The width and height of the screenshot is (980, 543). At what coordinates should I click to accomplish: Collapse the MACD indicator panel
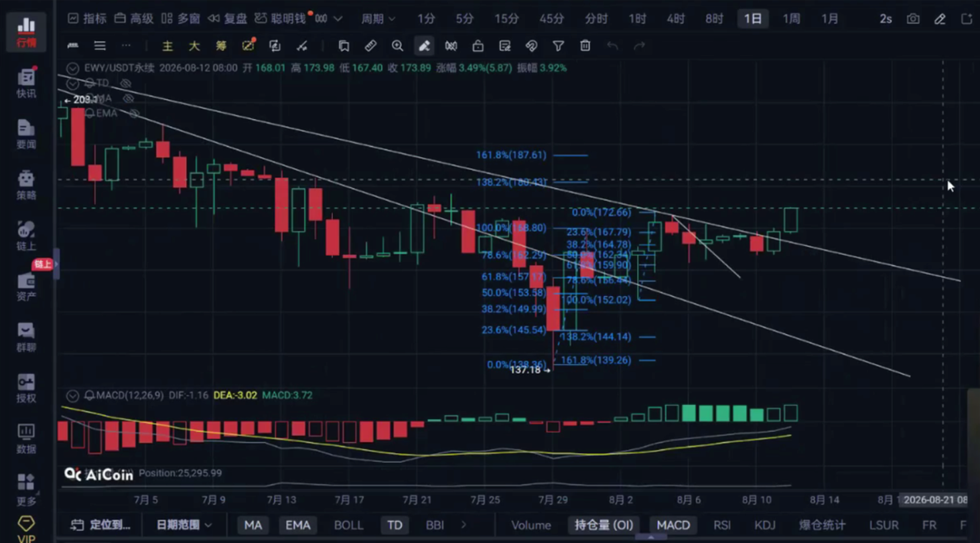[x=72, y=396]
